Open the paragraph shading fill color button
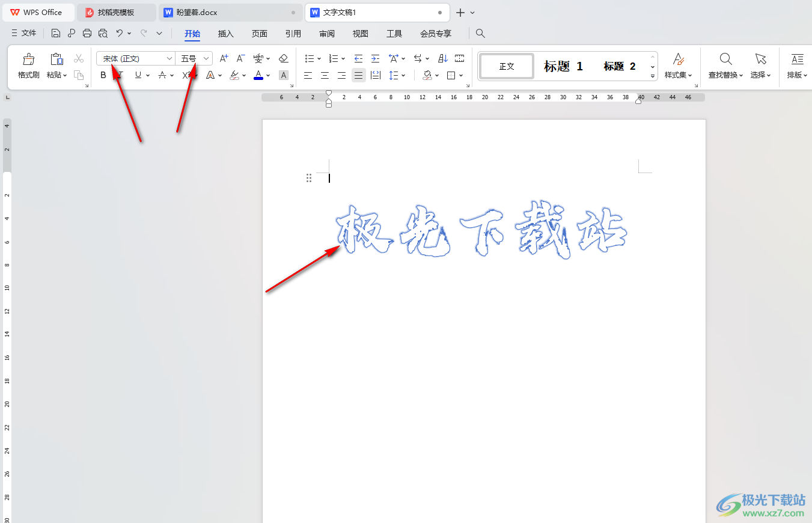The height and width of the screenshot is (523, 812). pos(427,75)
